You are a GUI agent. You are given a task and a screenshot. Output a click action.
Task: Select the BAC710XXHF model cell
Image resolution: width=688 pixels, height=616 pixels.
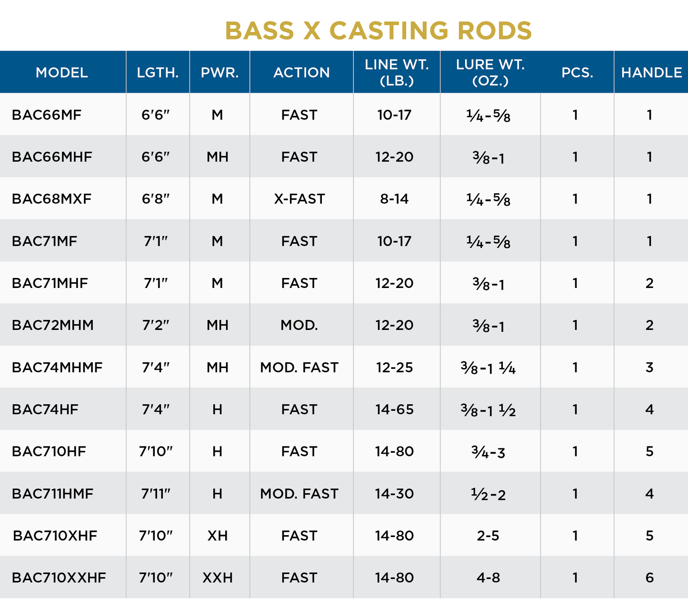tap(59, 577)
